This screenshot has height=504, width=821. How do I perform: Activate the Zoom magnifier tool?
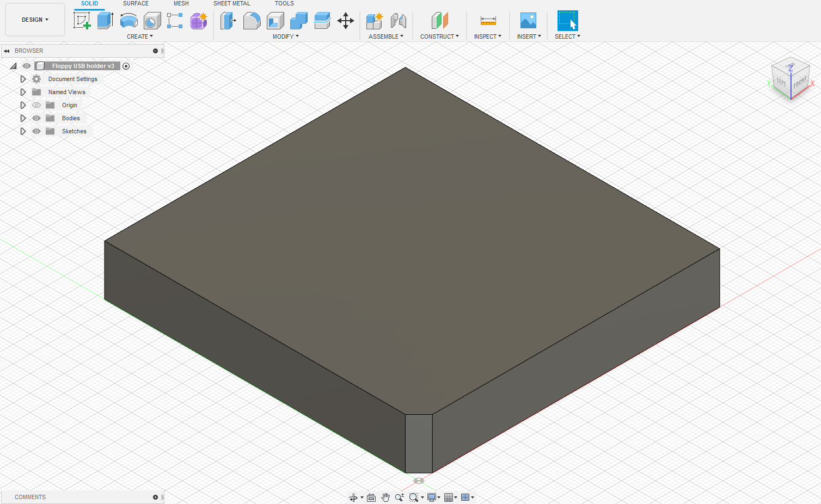(400, 497)
